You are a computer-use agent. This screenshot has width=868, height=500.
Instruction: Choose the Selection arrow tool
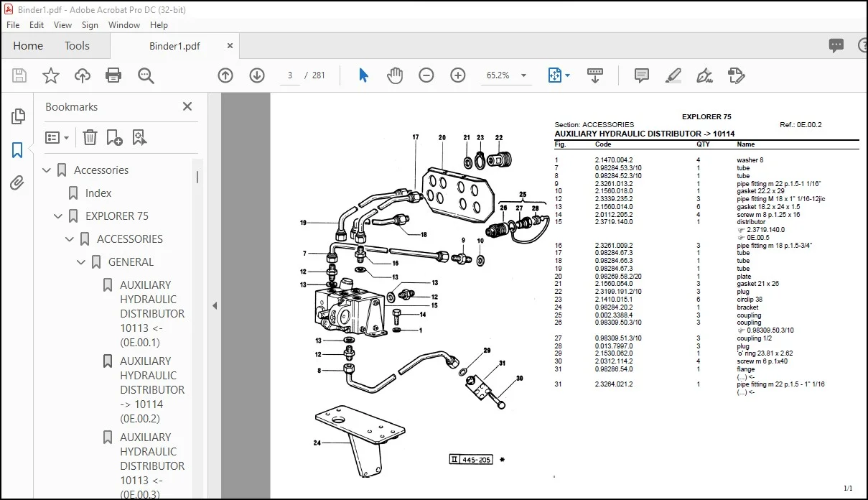pos(363,75)
